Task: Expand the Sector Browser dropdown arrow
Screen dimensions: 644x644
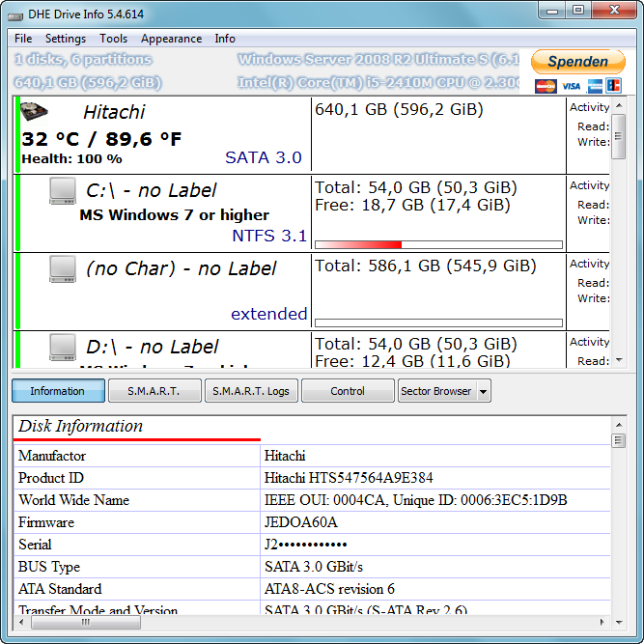Action: (x=484, y=391)
